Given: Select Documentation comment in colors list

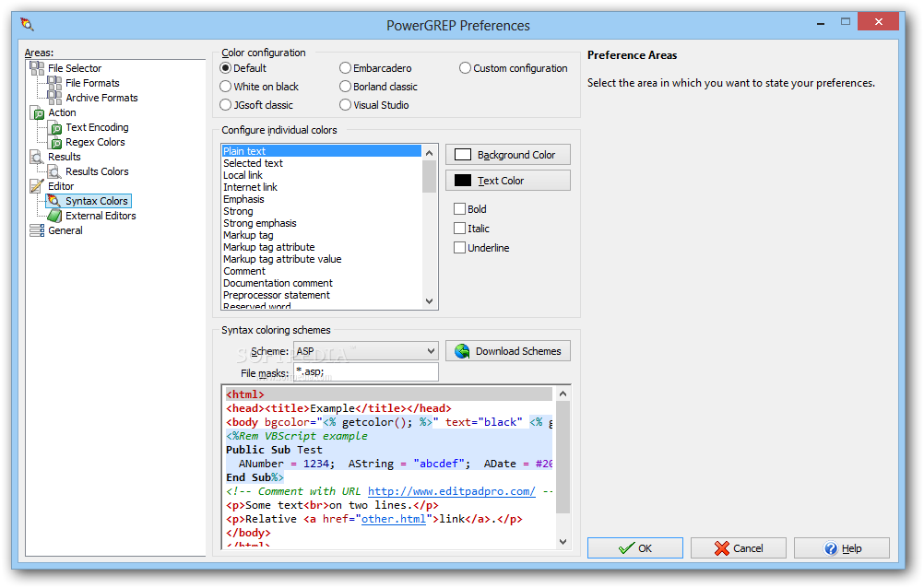Looking at the screenshot, I should [x=322, y=283].
